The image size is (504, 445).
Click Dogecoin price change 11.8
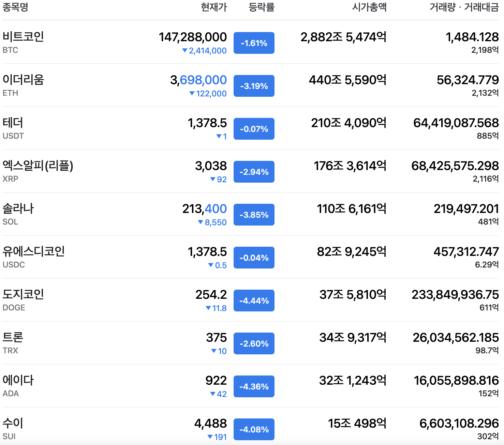click(x=216, y=308)
